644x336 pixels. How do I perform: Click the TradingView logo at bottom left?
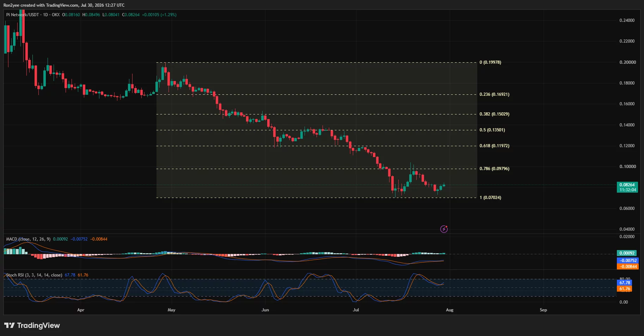pos(32,325)
